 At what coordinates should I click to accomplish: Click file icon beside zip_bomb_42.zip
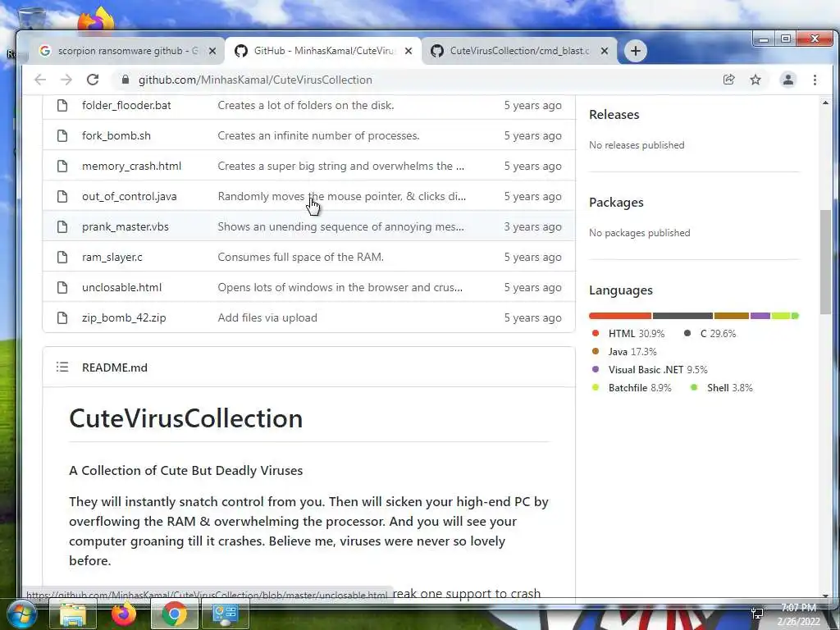tap(62, 317)
